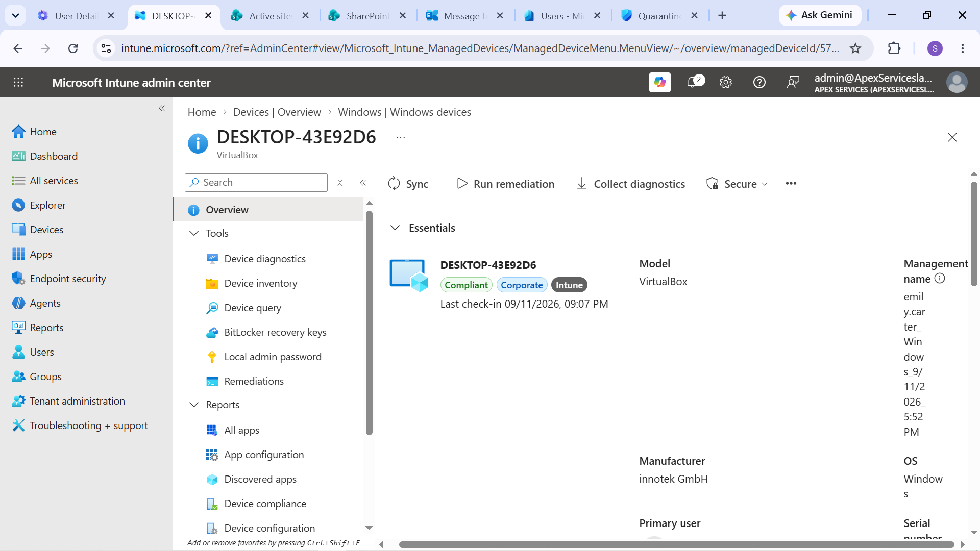This screenshot has width=980, height=551.
Task: Open Explorer in left navigation
Action: pyautogui.click(x=47, y=205)
